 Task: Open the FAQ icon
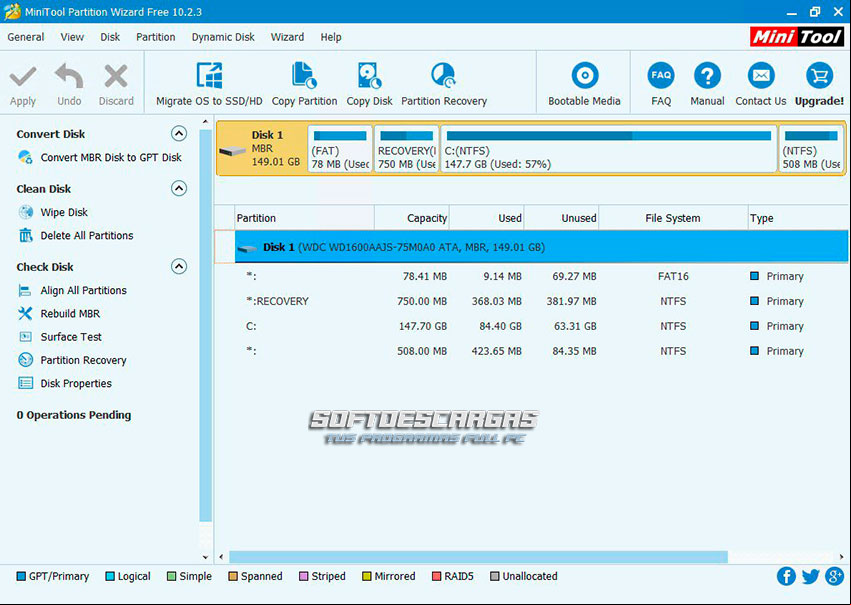coord(661,75)
